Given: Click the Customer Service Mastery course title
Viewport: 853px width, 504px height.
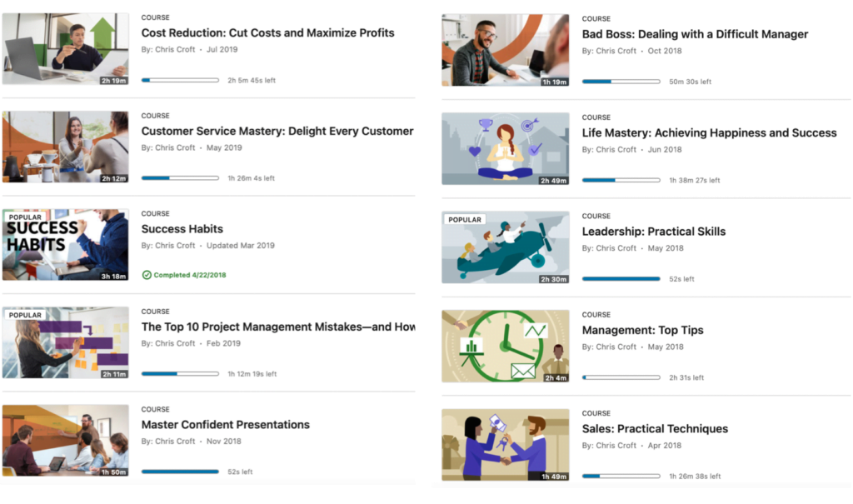Looking at the screenshot, I should [x=277, y=131].
